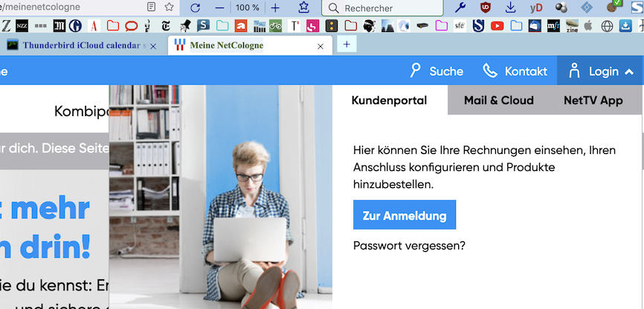Reset zoom via the 100 % indicator
644x309 pixels.
point(248,7)
